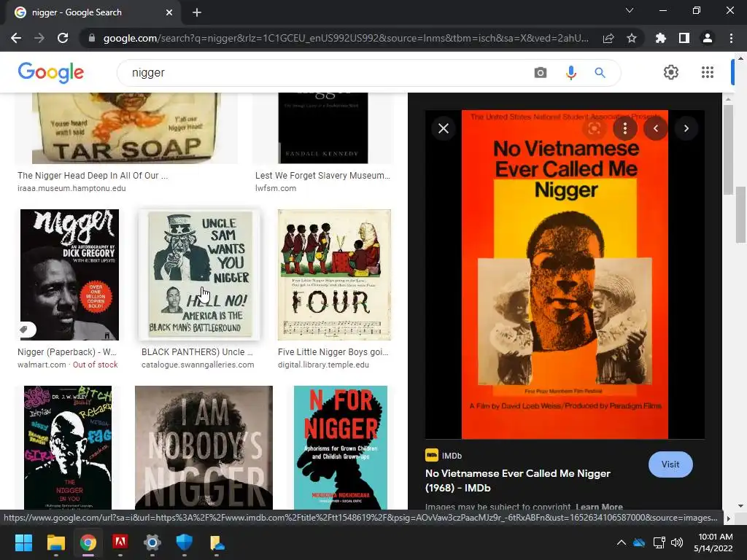Open Google quick settings gear
The width and height of the screenshot is (747, 560).
671,72
